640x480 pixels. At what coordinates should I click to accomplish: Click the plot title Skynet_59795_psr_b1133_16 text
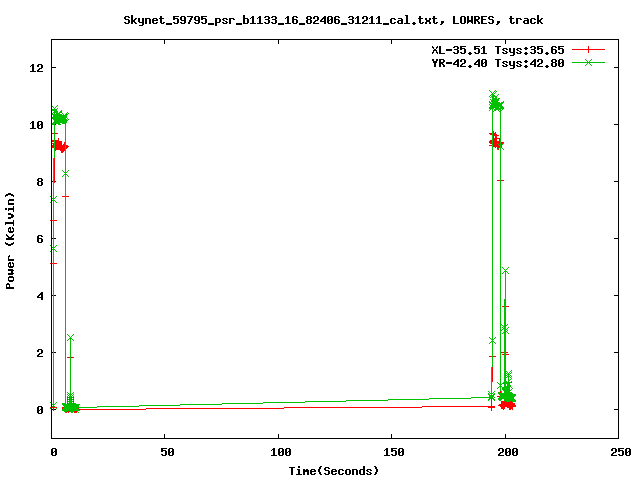[x=333, y=20]
